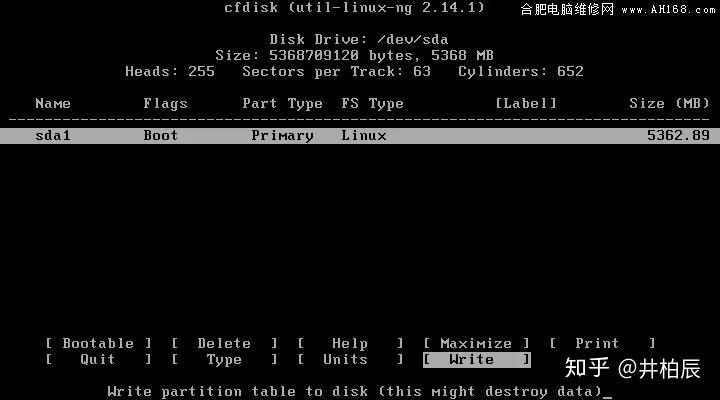720x400 pixels.
Task: Click the Size: 5368709120 bytes line
Action: pos(354,55)
